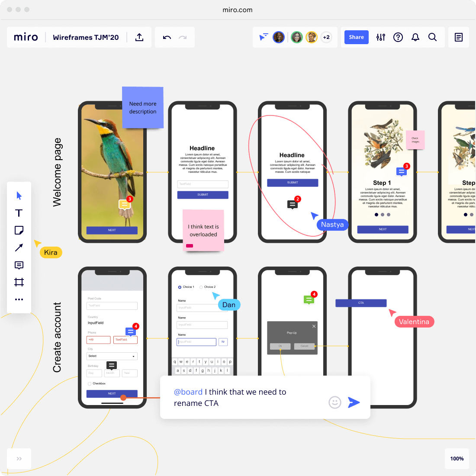Open notifications bell icon
476x476 pixels.
point(415,37)
